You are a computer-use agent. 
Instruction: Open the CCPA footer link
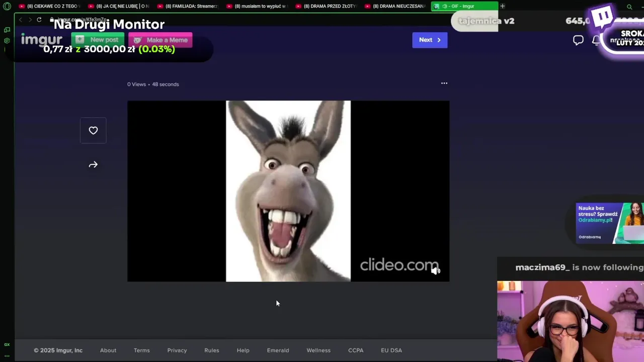point(356,350)
